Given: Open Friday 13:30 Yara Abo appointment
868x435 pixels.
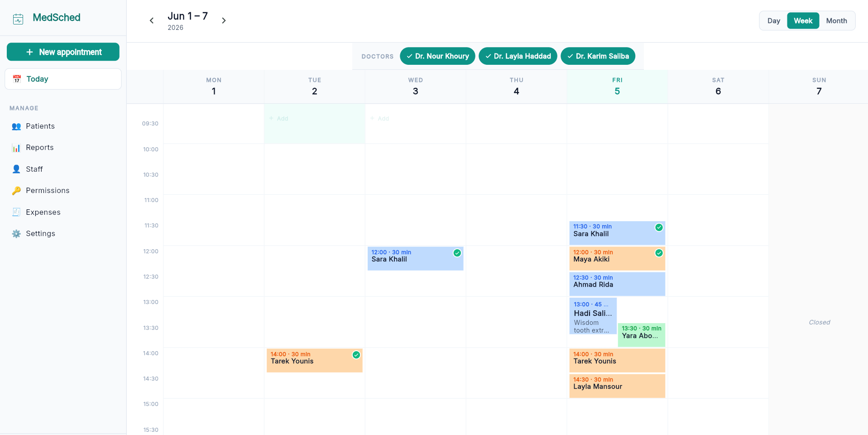Looking at the screenshot, I should tap(642, 335).
